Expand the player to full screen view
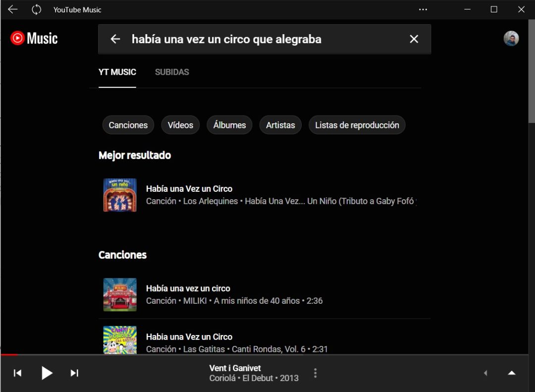 tap(511, 373)
